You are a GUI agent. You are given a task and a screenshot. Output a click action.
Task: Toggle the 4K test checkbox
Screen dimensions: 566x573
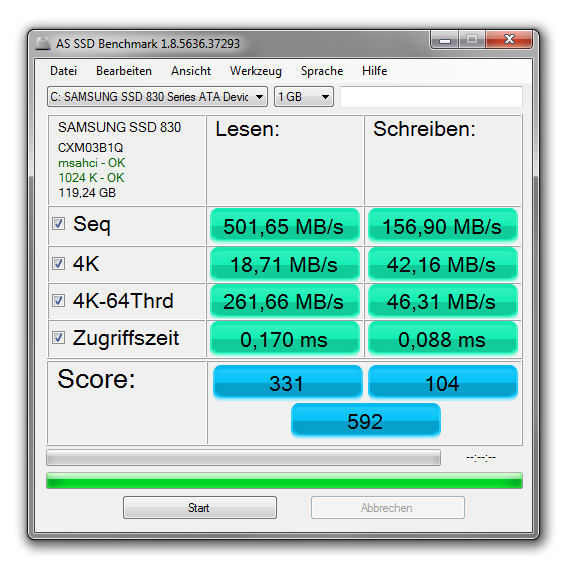click(x=58, y=263)
